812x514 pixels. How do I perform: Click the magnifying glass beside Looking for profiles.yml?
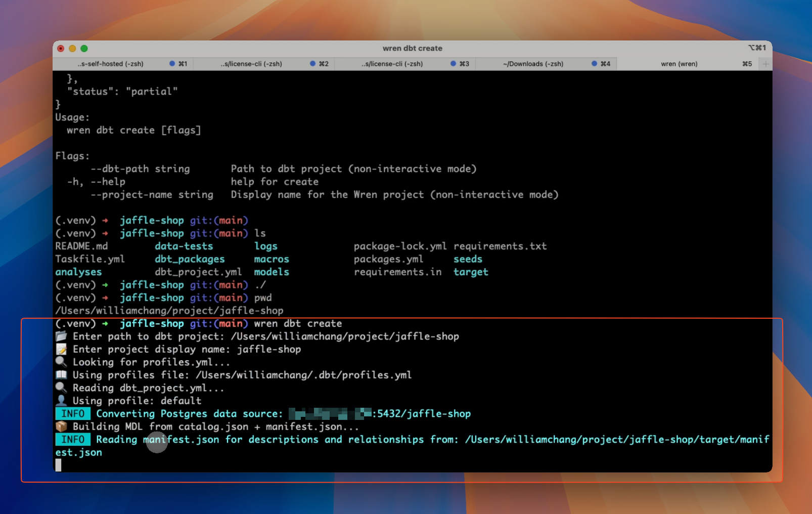click(x=60, y=362)
